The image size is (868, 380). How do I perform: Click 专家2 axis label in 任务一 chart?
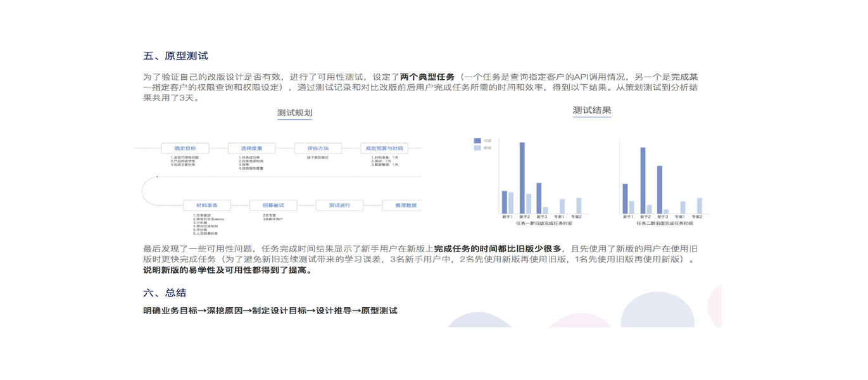pyautogui.click(x=576, y=217)
